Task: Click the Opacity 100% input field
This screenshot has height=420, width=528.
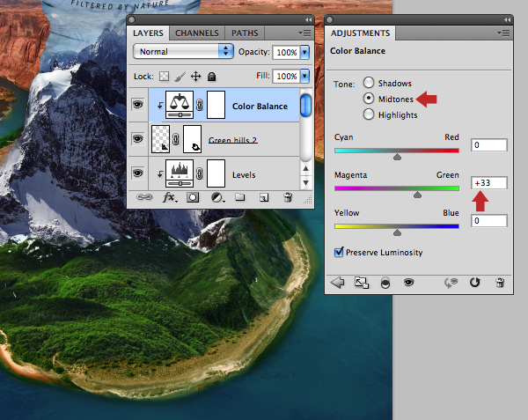Action: coord(286,52)
